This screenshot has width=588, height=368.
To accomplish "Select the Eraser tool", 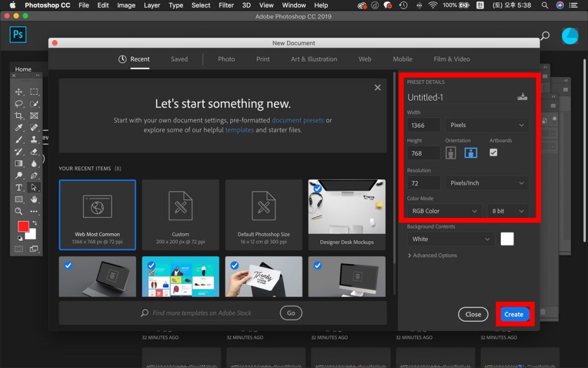I will 34,152.
